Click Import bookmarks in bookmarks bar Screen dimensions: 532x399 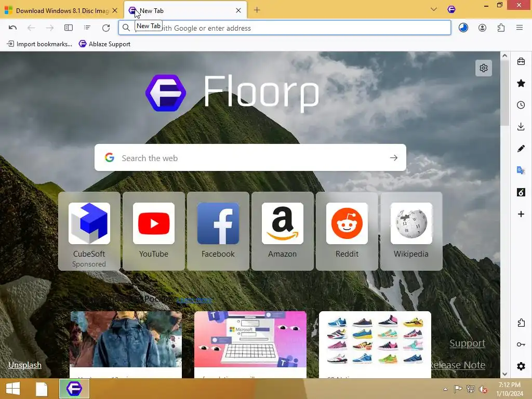[x=39, y=44]
